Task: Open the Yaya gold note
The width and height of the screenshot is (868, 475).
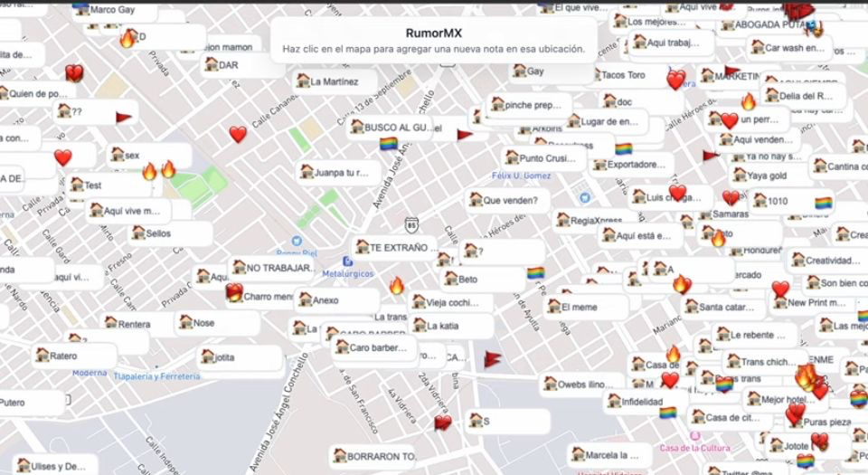Action: 770,176
